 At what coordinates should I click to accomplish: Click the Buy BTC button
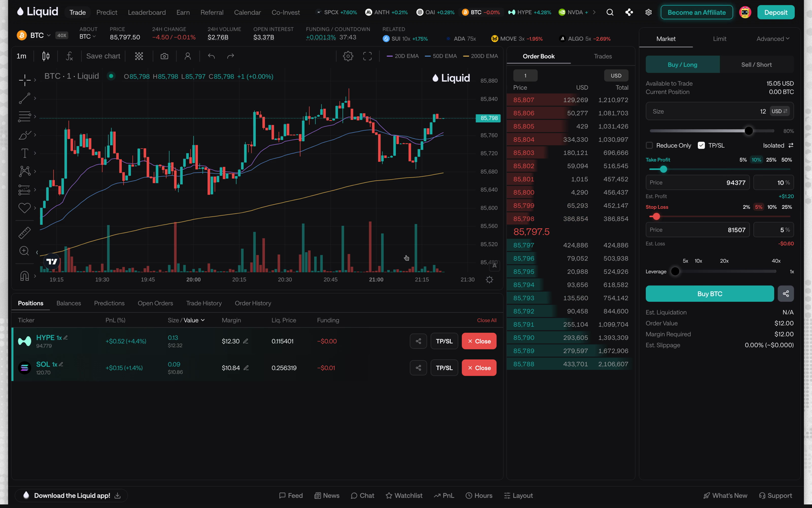click(x=709, y=294)
